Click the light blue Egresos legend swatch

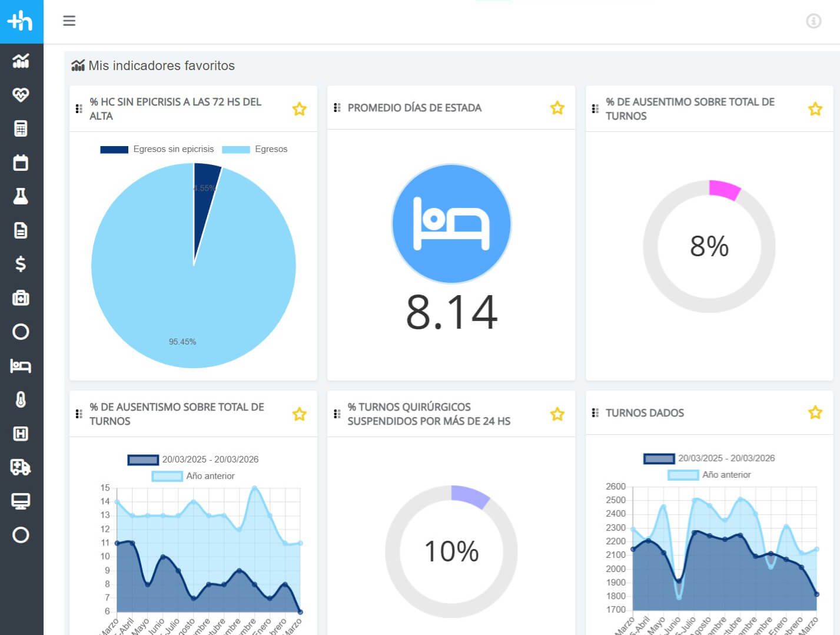coord(235,150)
